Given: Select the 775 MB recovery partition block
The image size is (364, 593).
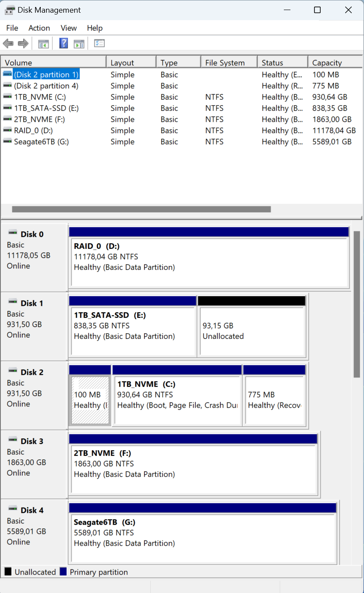Looking at the screenshot, I should (x=274, y=395).
